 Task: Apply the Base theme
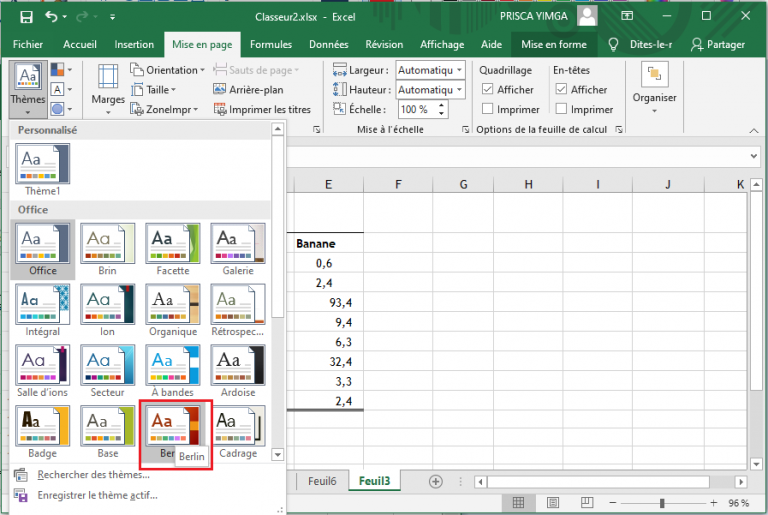(x=107, y=432)
